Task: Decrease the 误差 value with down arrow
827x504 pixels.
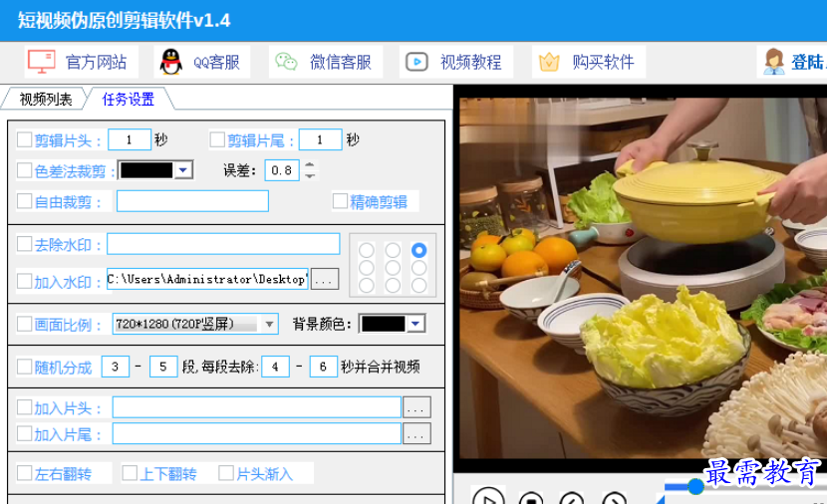Action: pos(310,175)
